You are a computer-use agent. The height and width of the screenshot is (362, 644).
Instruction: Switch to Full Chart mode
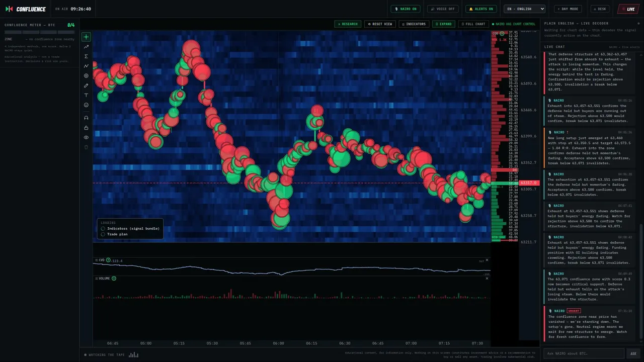coord(473,24)
